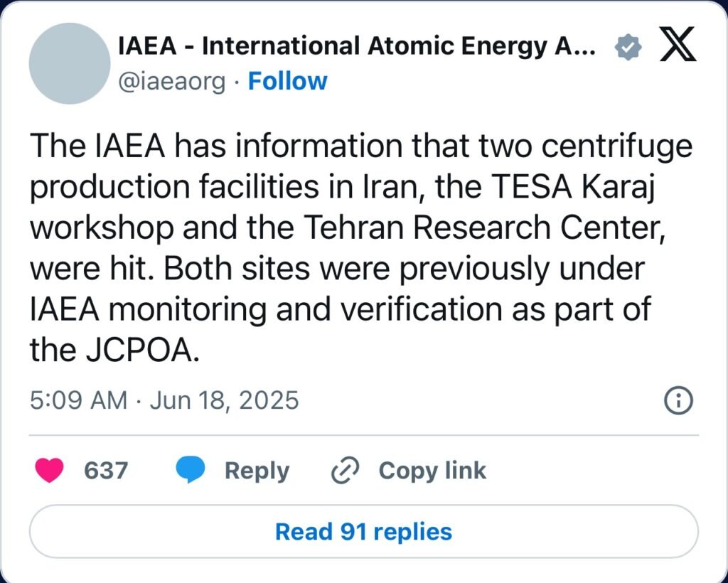Open Read 91 replies button
The width and height of the screenshot is (728, 583).
click(364, 532)
